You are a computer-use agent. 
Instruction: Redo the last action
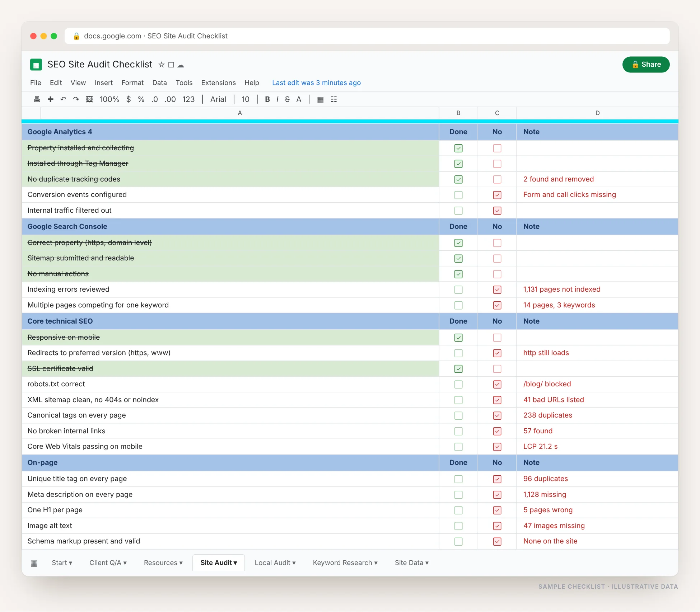pyautogui.click(x=76, y=99)
